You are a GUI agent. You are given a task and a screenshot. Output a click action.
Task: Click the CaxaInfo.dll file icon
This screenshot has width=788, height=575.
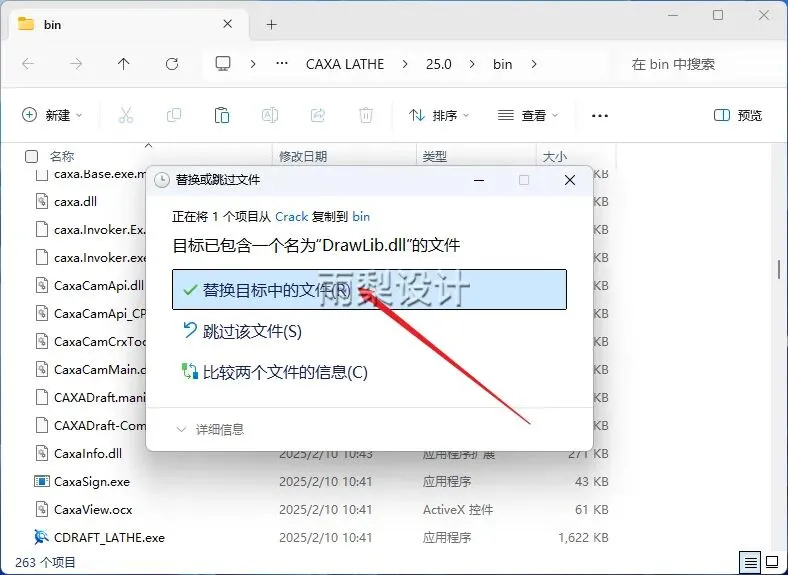tap(42, 453)
